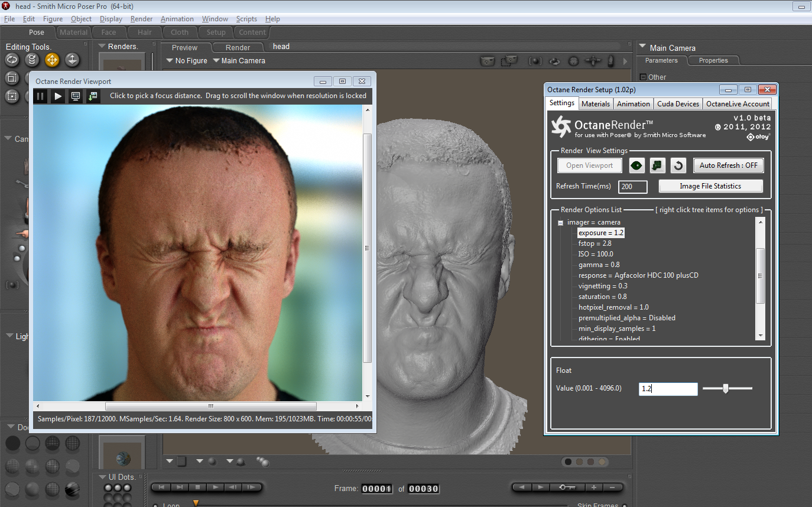This screenshot has width=812, height=507.
Task: Click the disabled Open Viewport button
Action: (x=589, y=165)
